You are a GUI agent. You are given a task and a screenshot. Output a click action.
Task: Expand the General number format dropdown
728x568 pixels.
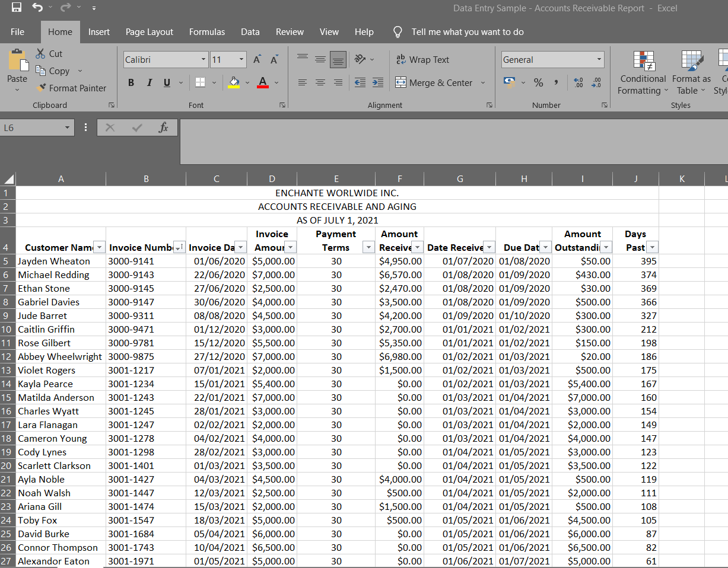coord(599,59)
